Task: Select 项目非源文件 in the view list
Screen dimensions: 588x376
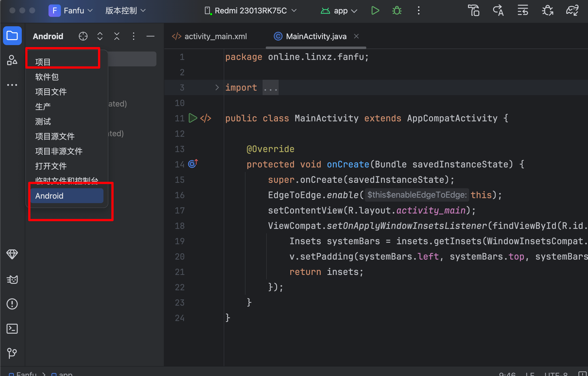Action: click(x=67, y=151)
